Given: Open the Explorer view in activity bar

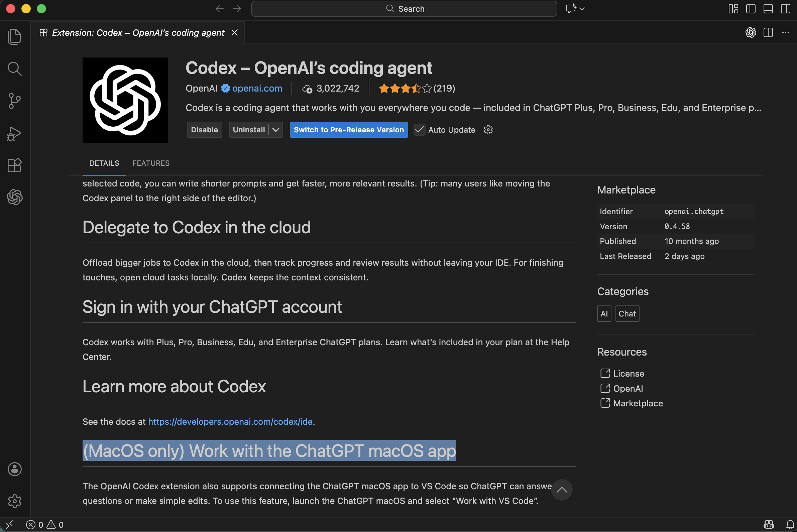Looking at the screenshot, I should click(x=14, y=36).
